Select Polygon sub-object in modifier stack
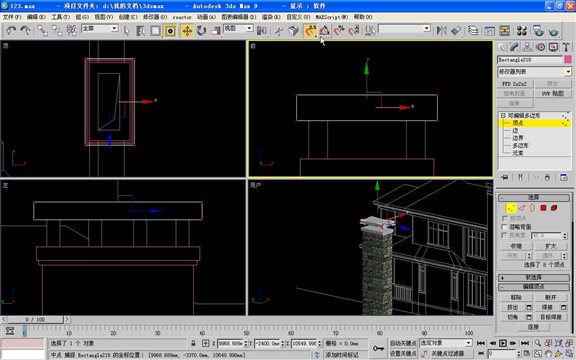 tap(521, 145)
